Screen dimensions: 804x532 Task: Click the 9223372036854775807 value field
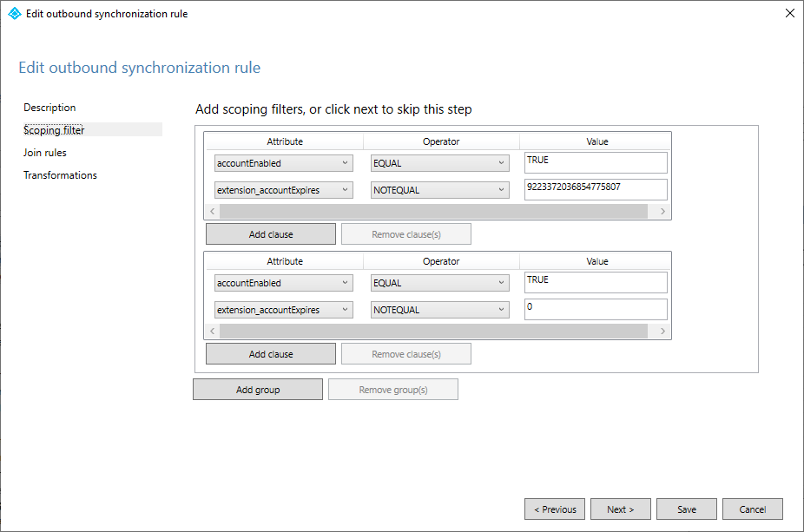click(596, 189)
